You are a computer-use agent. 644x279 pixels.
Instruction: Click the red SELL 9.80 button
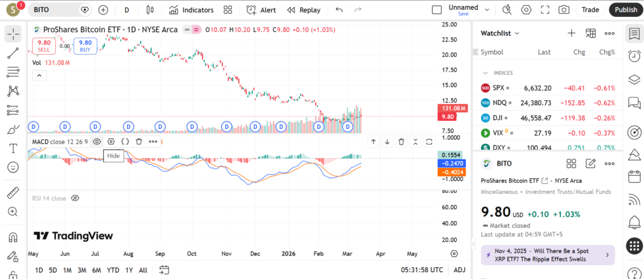(x=43, y=45)
